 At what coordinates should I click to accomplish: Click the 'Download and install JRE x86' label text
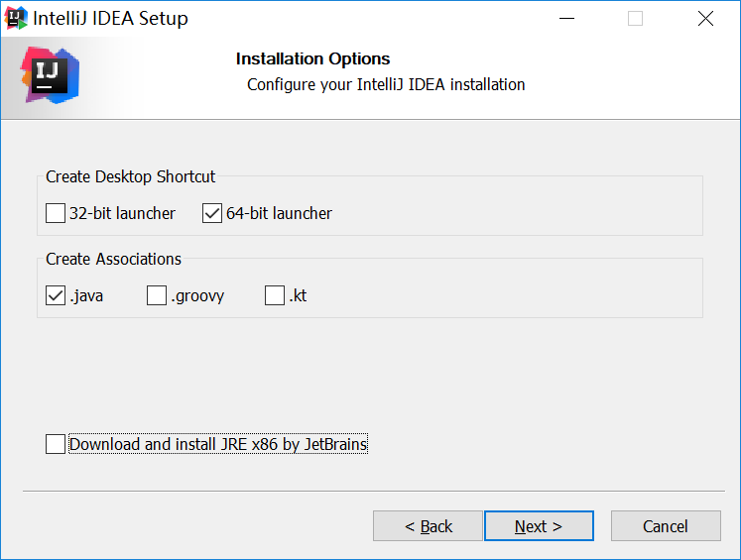point(218,444)
